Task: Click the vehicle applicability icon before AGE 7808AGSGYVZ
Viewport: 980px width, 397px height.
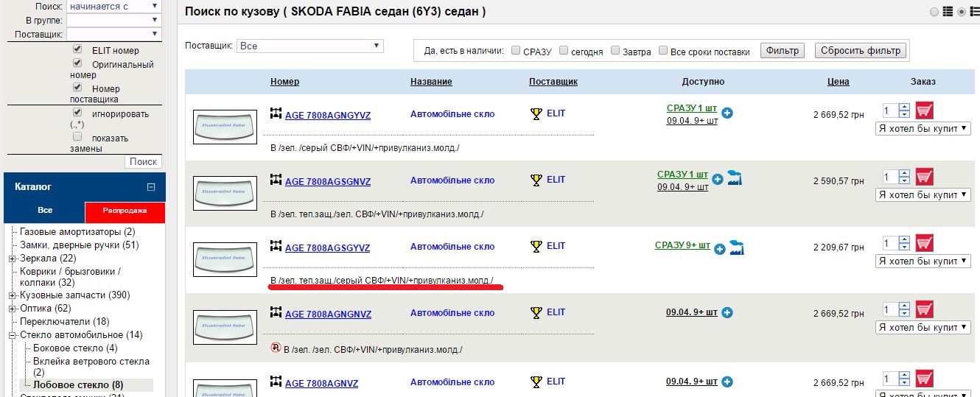Action: click(276, 246)
